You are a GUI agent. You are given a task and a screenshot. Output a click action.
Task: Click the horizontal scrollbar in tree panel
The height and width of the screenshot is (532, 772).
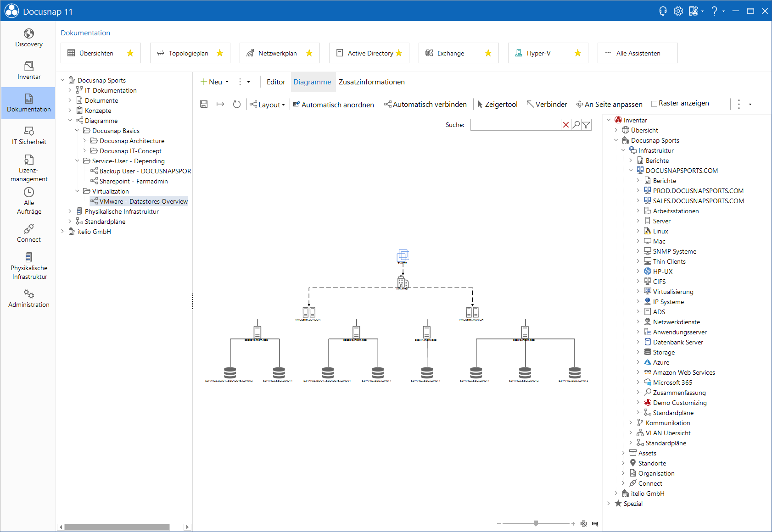pyautogui.click(x=117, y=527)
